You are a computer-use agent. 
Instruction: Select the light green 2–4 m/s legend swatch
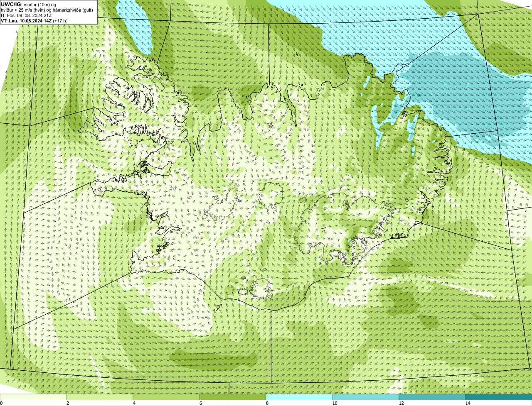tap(100, 397)
